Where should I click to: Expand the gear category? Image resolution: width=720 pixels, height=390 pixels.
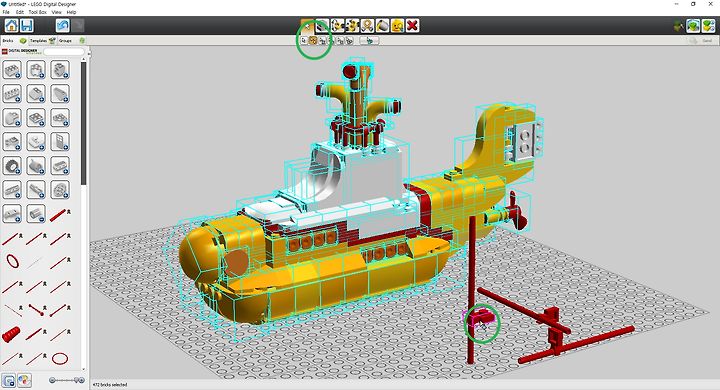tap(60, 189)
